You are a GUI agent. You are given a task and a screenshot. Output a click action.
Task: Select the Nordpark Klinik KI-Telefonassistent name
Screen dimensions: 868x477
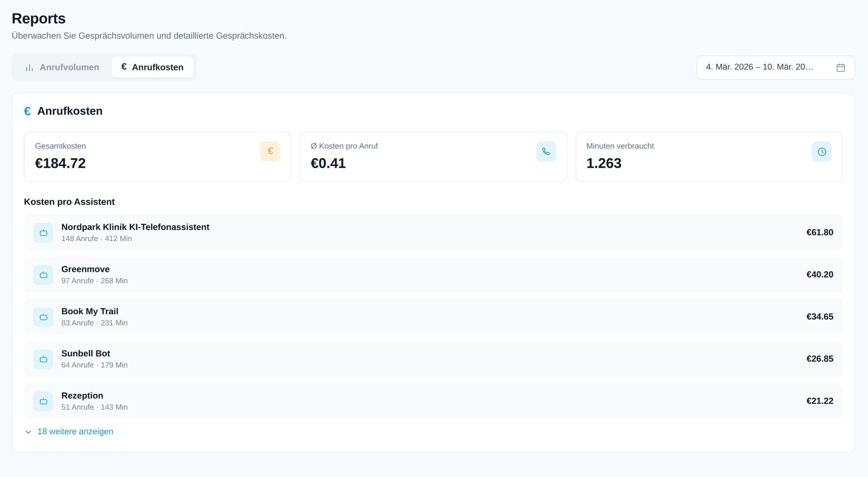[135, 227]
